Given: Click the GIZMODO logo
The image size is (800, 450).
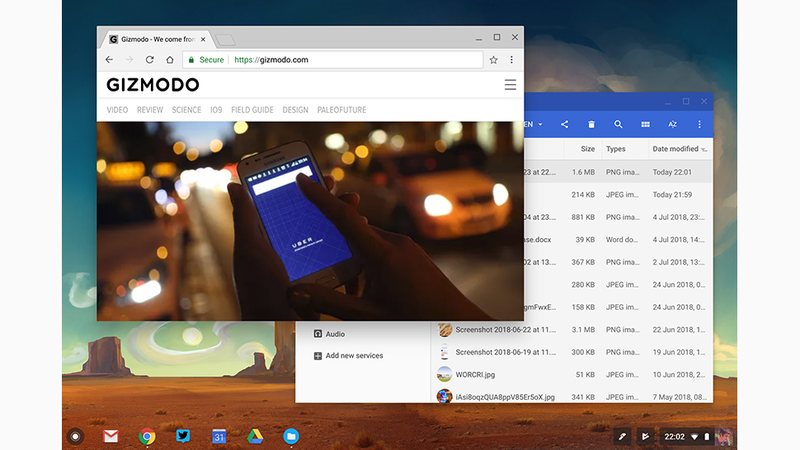Looking at the screenshot, I should coord(153,85).
